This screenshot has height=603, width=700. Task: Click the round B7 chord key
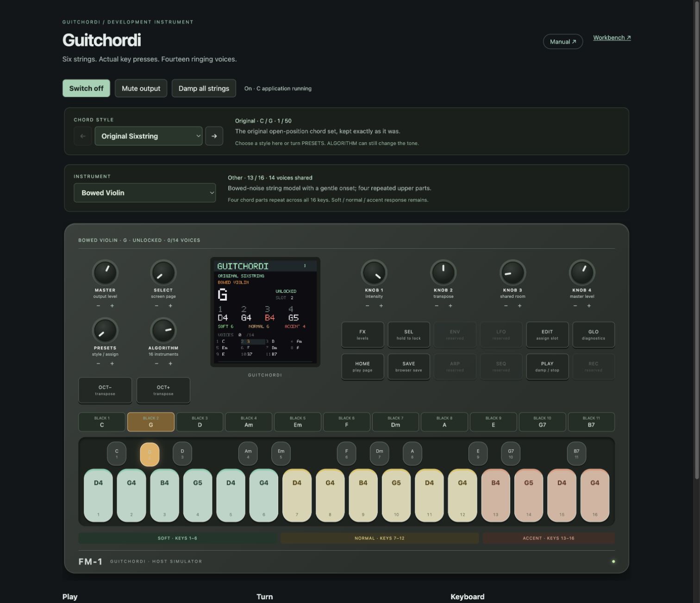576,453
